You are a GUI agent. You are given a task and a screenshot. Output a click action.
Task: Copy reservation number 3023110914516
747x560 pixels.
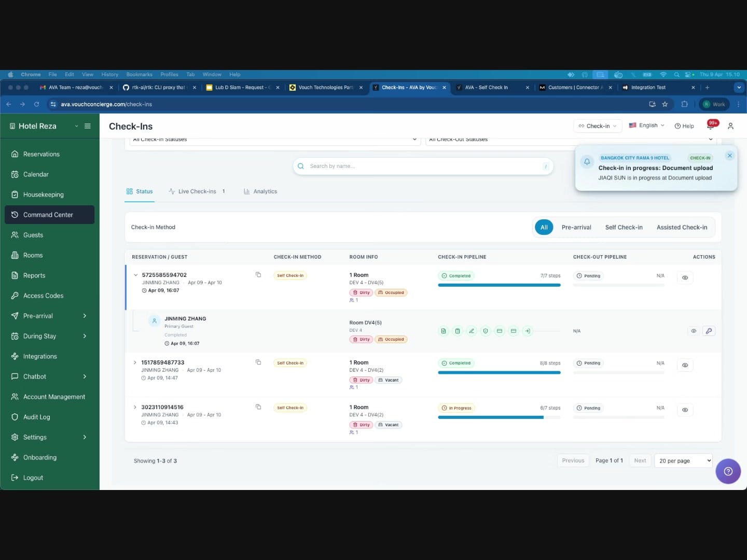[x=258, y=407]
